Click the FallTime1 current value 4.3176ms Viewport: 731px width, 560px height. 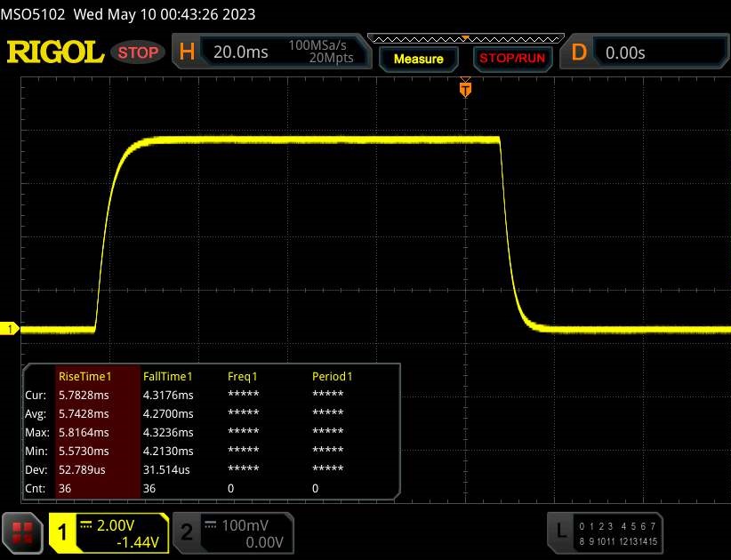(168, 395)
